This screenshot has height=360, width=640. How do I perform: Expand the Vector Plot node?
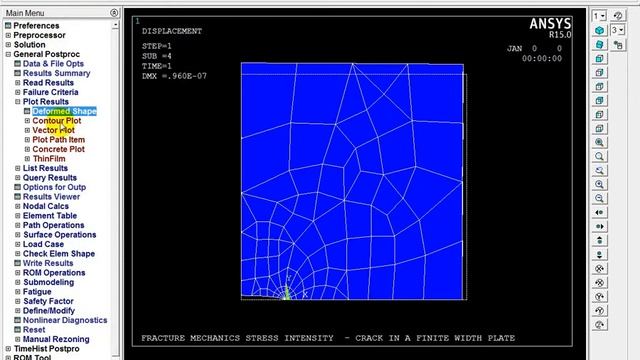click(27, 130)
